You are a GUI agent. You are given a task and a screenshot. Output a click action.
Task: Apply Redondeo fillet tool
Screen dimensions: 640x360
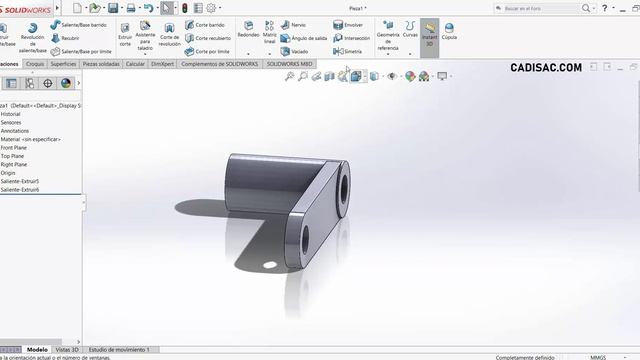tap(248, 29)
